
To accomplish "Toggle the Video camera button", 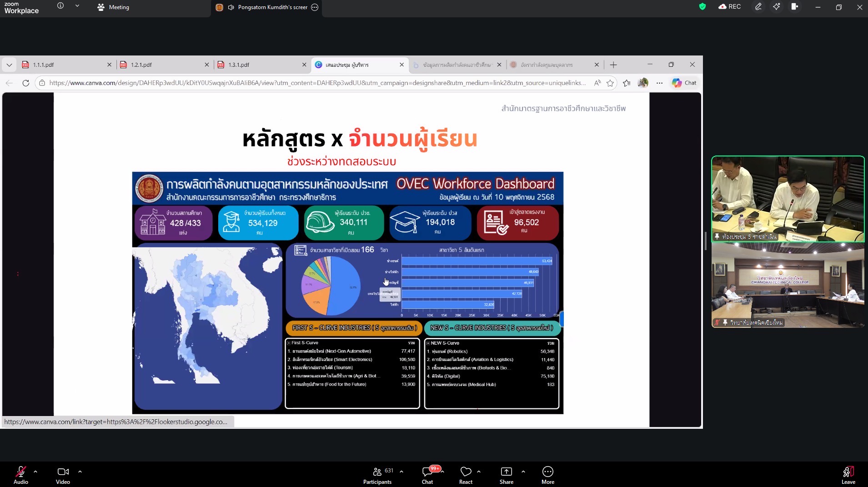I will pyautogui.click(x=63, y=474).
